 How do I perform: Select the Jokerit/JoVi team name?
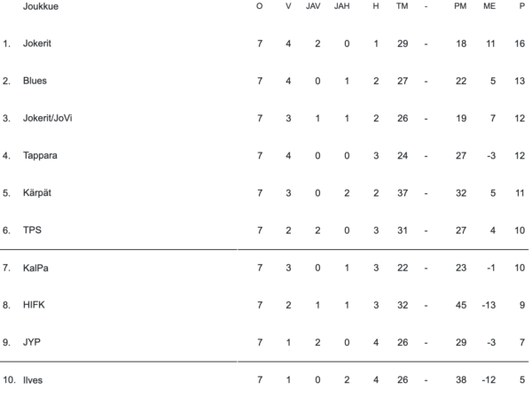[x=47, y=118]
